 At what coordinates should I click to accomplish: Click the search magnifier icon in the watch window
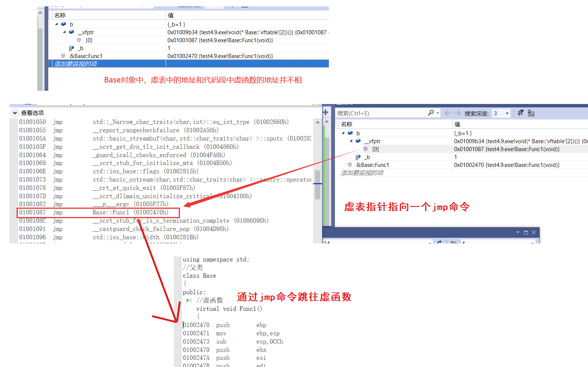[431, 113]
